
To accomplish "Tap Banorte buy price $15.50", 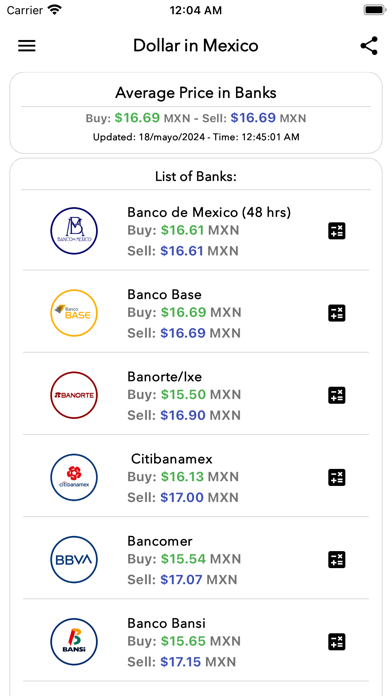I will point(183,395).
